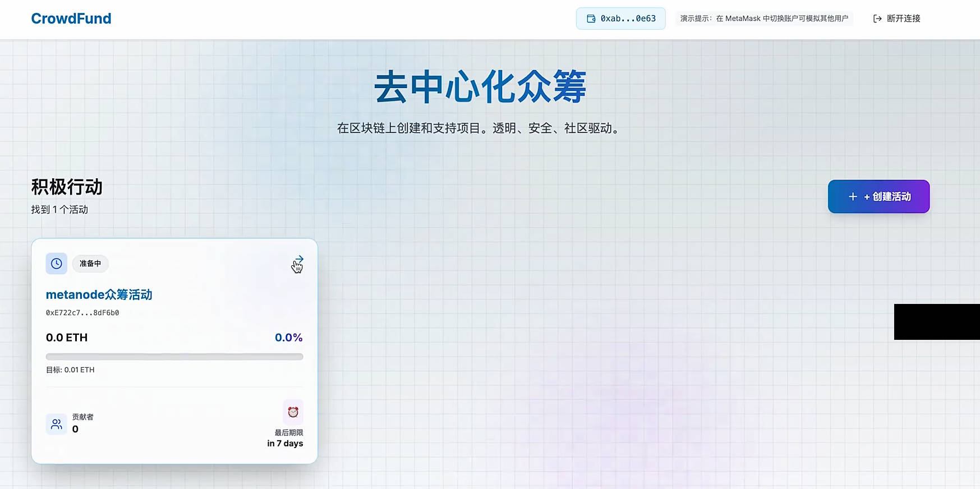Click the contract address 0xE722c7...8dF6b0
The width and height of the screenshot is (980, 489).
(82, 313)
